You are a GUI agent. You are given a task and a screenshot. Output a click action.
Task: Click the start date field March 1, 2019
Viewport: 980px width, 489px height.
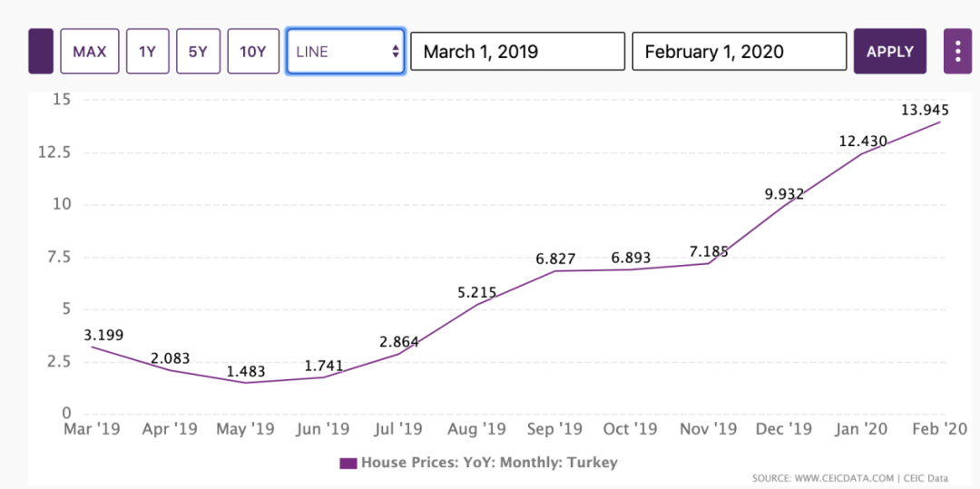click(517, 52)
